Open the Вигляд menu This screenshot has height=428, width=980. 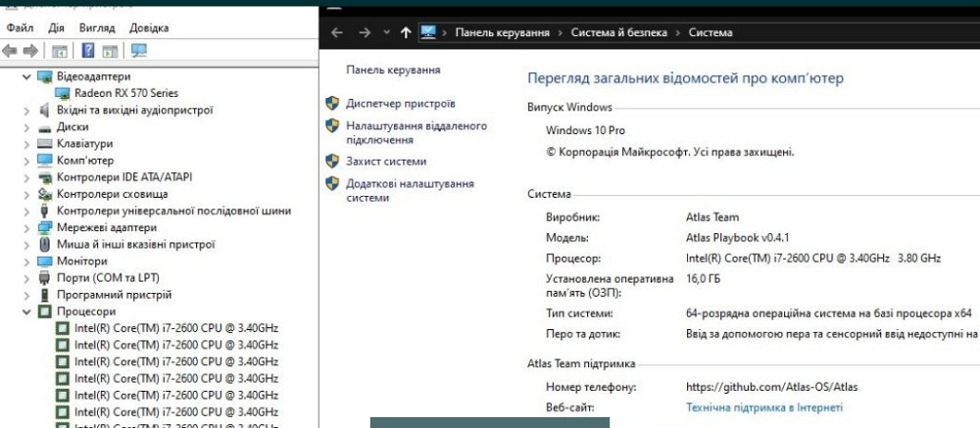pyautogui.click(x=97, y=28)
